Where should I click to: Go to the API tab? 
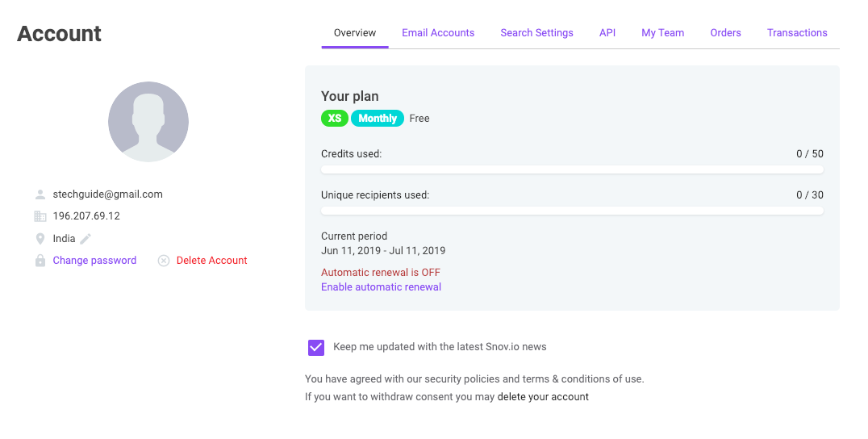click(607, 33)
